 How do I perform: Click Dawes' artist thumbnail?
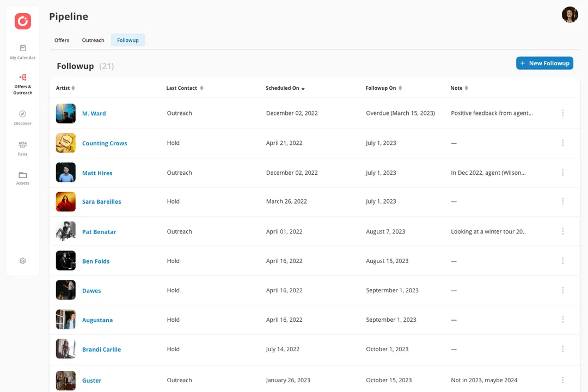pyautogui.click(x=66, y=290)
